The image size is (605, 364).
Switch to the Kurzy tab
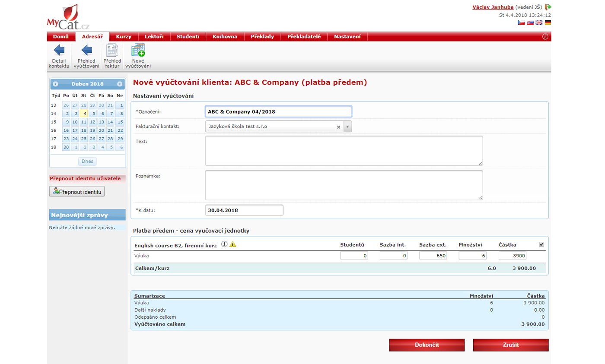[124, 37]
